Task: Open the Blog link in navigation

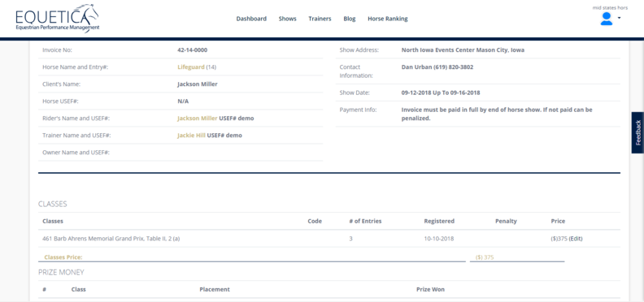Action: pyautogui.click(x=350, y=19)
